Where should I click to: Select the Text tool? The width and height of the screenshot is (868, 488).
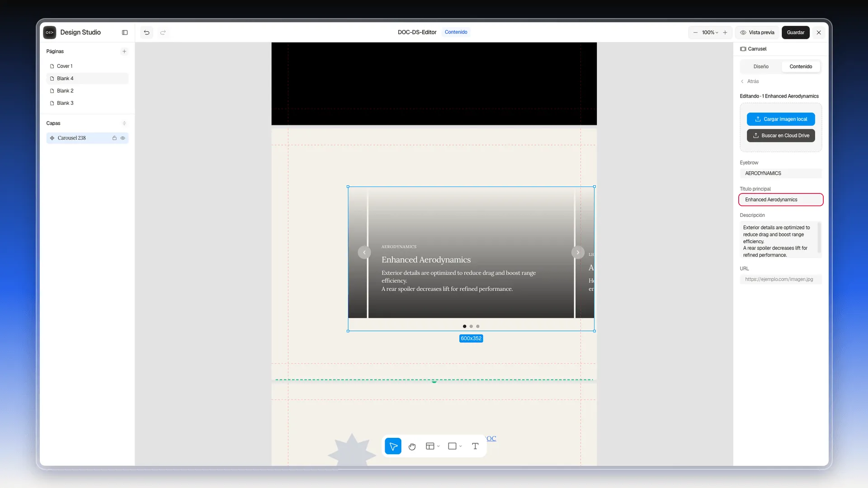[475, 446]
